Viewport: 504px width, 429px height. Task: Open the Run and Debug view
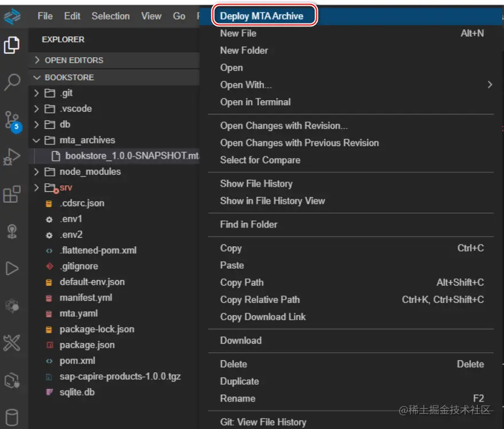(12, 157)
